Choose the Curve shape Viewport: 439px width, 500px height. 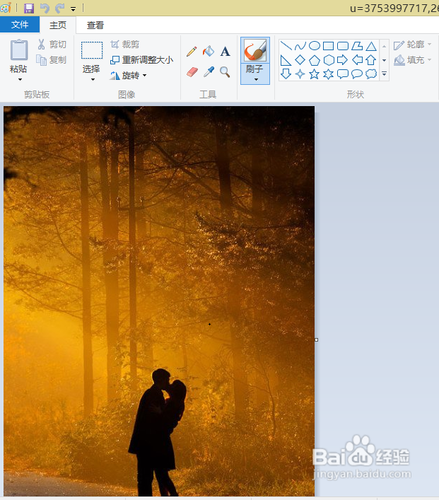click(x=300, y=46)
